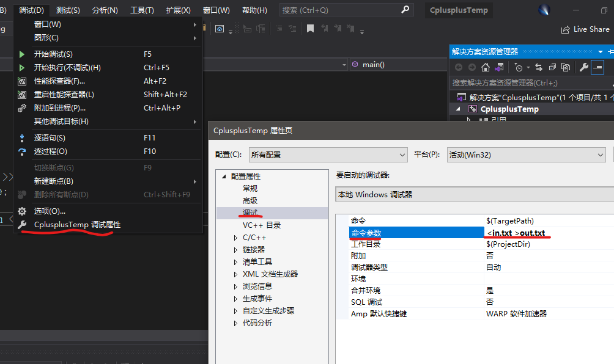Click Solution Explorer back arrow icon
The width and height of the screenshot is (614, 364).
pyautogui.click(x=459, y=67)
